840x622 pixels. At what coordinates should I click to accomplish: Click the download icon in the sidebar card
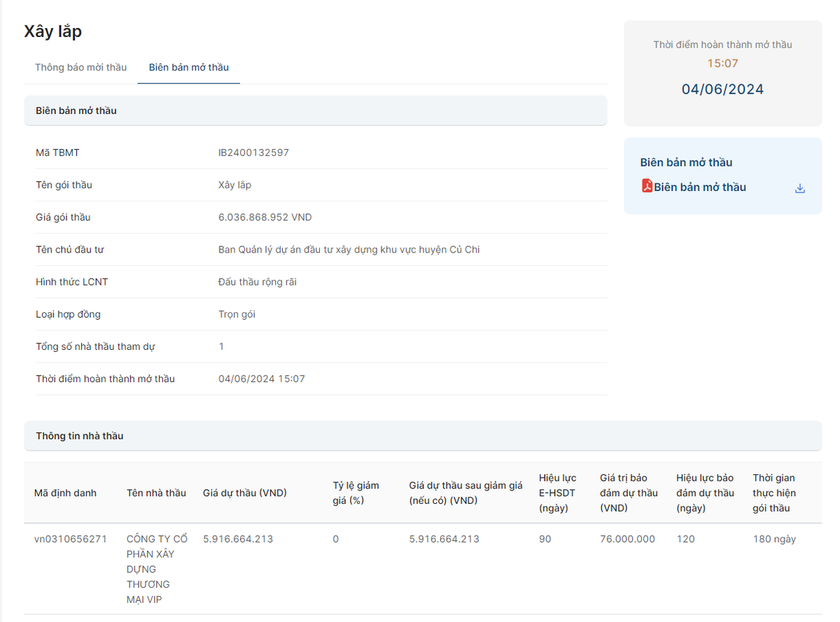point(800,188)
